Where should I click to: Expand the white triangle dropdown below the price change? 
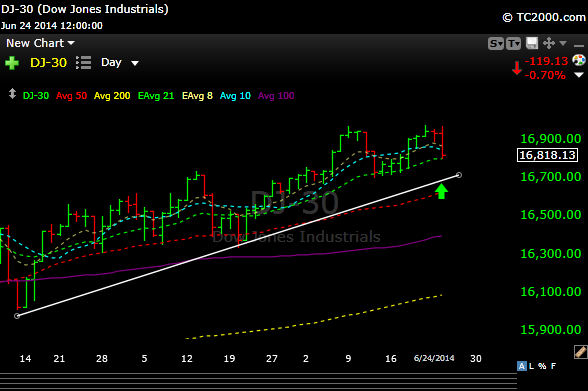point(579,75)
